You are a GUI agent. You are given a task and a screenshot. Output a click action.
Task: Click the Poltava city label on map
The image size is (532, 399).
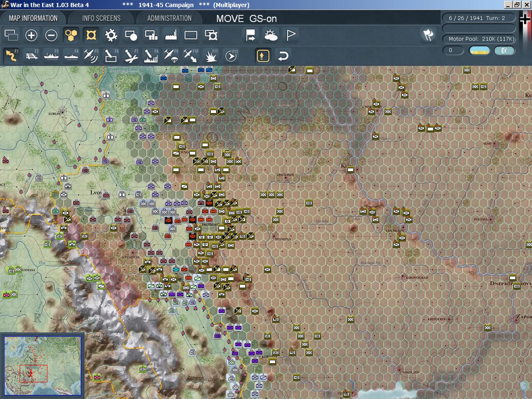pos(481,219)
